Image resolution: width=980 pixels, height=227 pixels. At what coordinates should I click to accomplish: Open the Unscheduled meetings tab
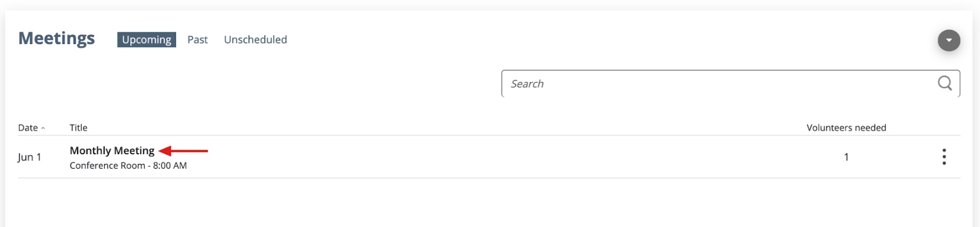255,39
